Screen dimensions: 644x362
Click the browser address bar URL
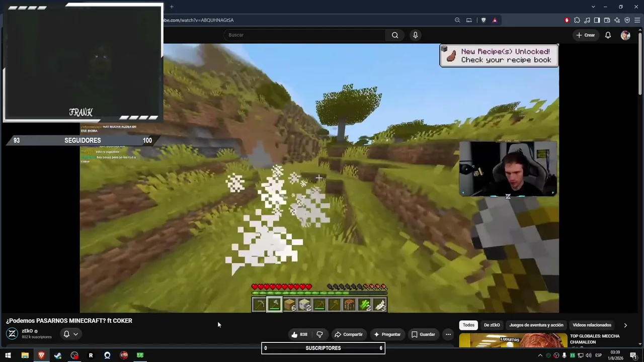[198, 20]
